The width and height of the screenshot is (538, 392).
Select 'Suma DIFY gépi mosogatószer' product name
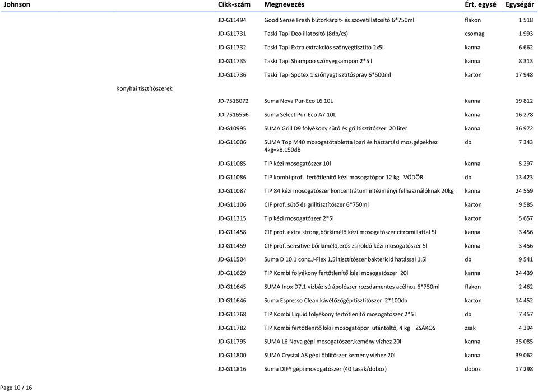click(303, 369)
